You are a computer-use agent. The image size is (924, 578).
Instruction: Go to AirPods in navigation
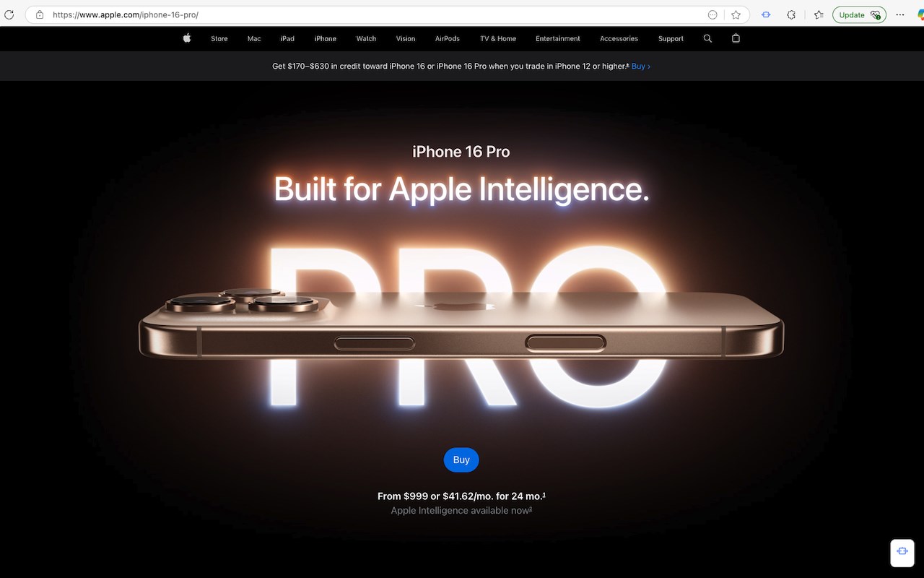[448, 39]
